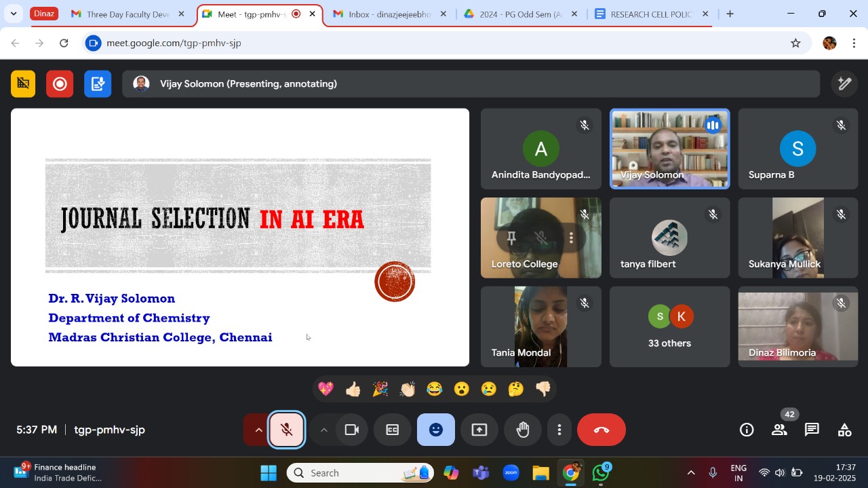Turn on closed captions

(393, 430)
